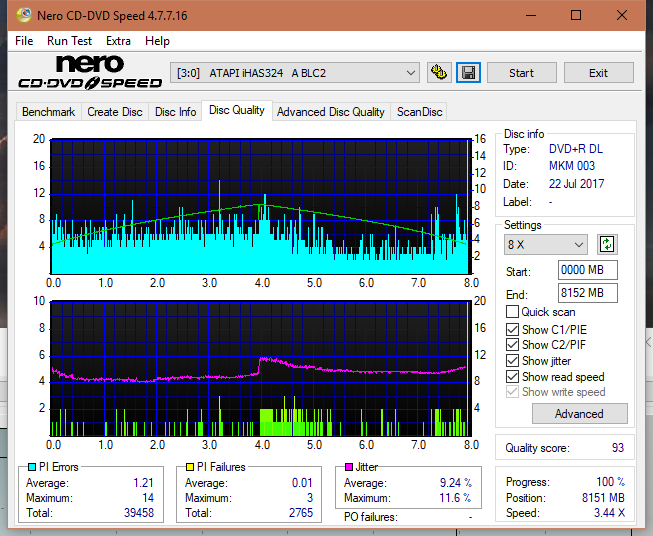Viewport: 653px width, 536px height.
Task: Click the PI Errors total 39458
Action: [x=139, y=513]
